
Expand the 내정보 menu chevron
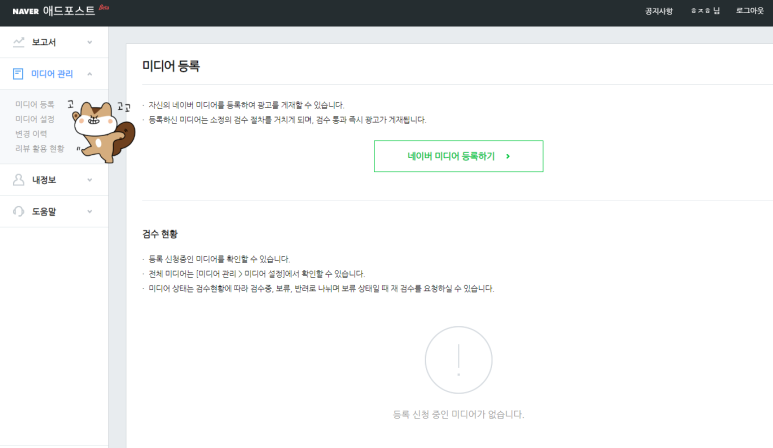(90, 180)
